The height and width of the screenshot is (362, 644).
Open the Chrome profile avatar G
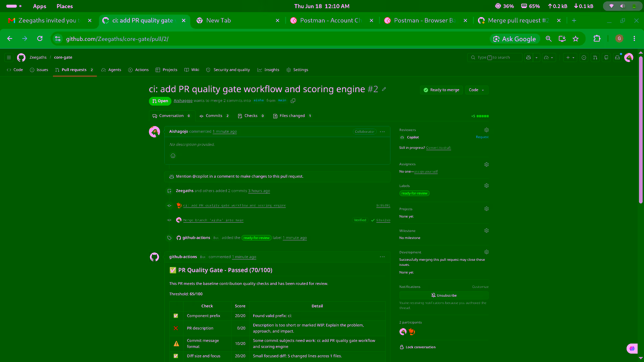click(x=619, y=39)
